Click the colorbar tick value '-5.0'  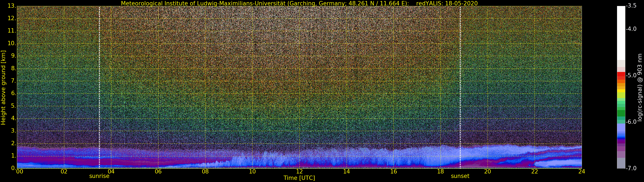(x=631, y=75)
